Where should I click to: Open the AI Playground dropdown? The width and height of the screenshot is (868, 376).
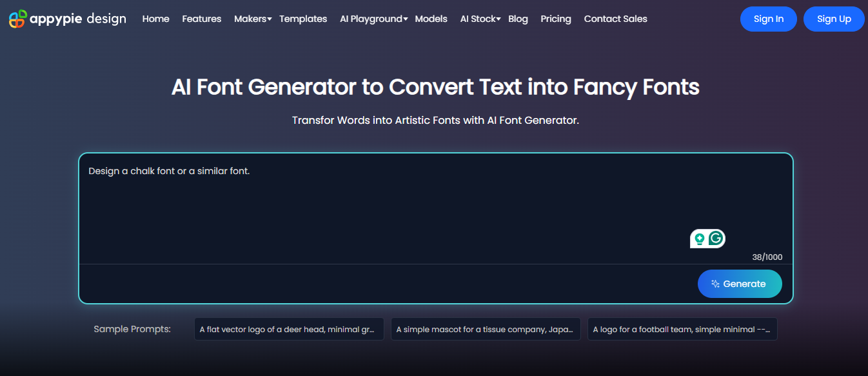tap(373, 19)
